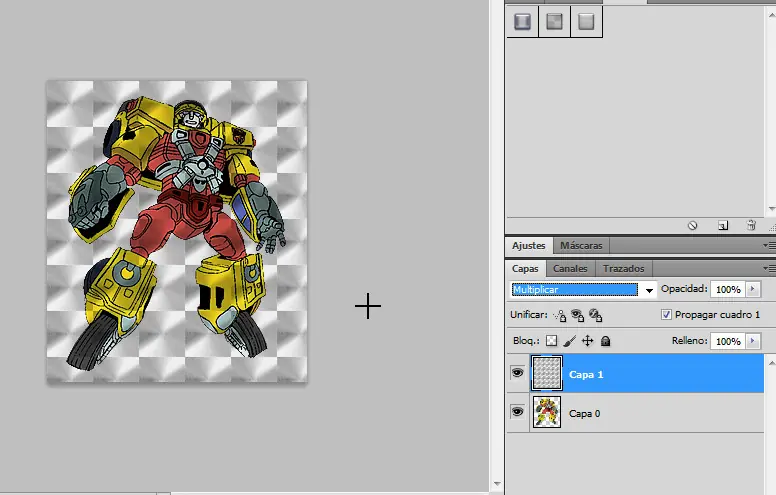The image size is (776, 495).
Task: Lock image pixels brush icon
Action: (569, 341)
